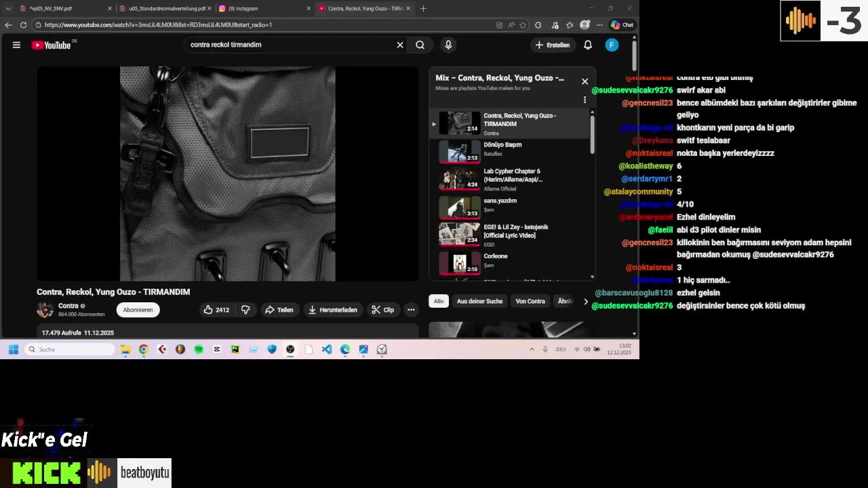
Task: Dislike the video with thumbs down
Action: [245, 310]
